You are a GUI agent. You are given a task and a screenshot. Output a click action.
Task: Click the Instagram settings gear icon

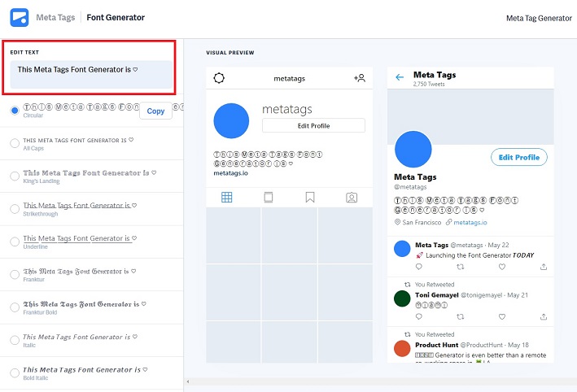click(x=219, y=78)
